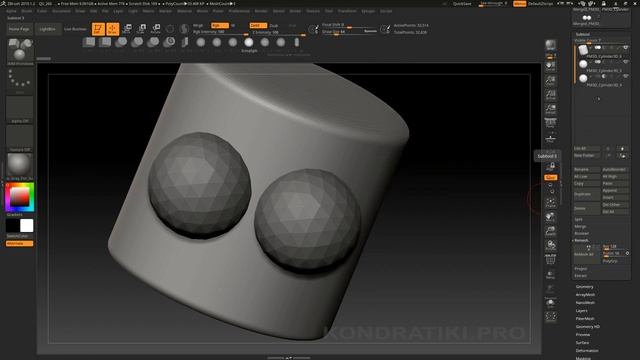Click the Frame mesh icon
Screen dimensions: 640x360
551,203
